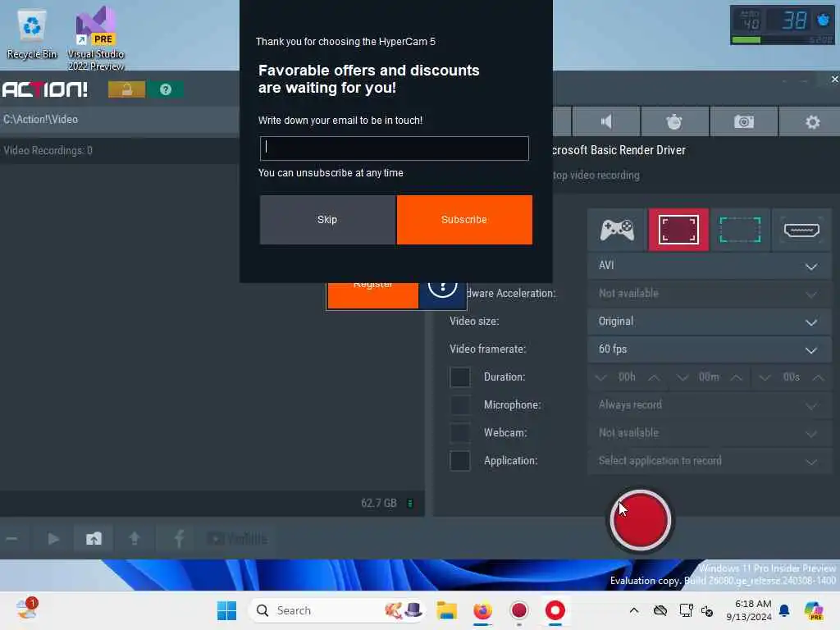Open the Hardware Acceleration dropdown
The height and width of the screenshot is (630, 840).
pyautogui.click(x=710, y=294)
